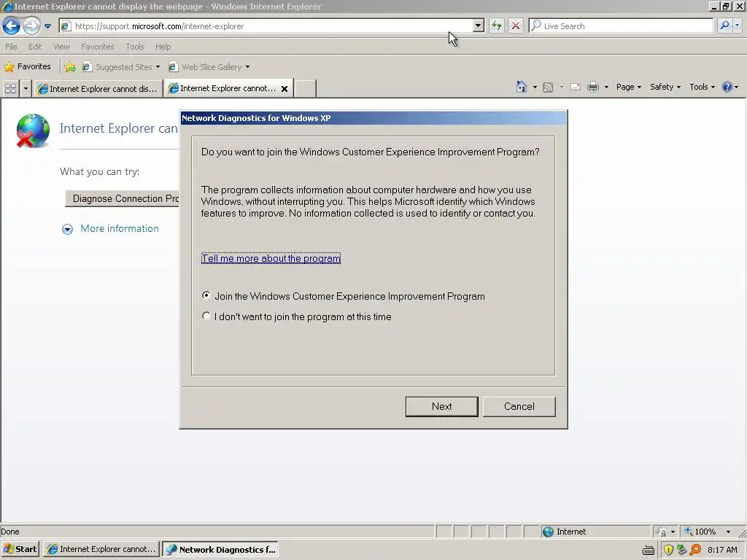This screenshot has height=560, width=747.
Task: Click the Start button
Action: (20, 549)
